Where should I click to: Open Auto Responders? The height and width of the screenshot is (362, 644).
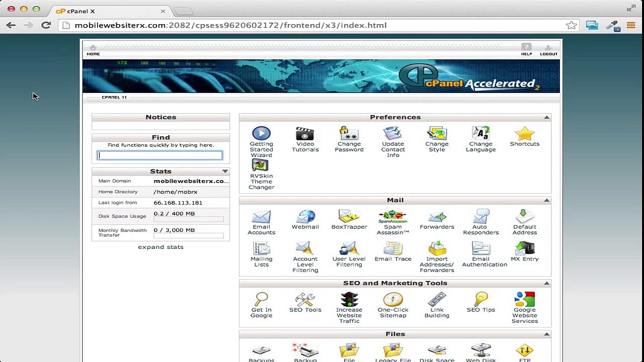480,222
